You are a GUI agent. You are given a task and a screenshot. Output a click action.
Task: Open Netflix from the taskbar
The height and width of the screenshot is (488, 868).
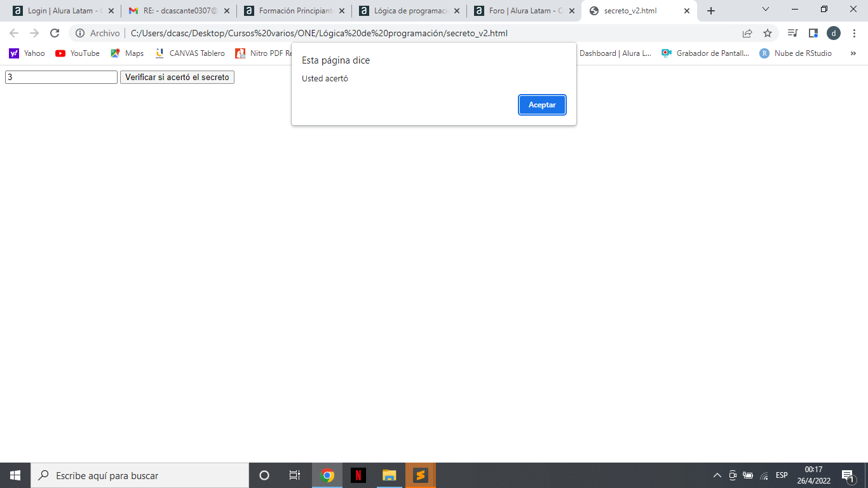pos(358,475)
